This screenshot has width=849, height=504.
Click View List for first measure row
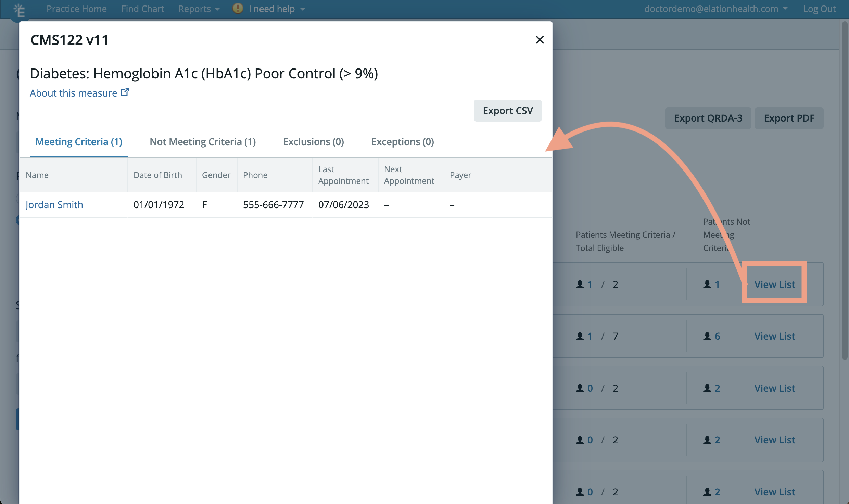775,283
